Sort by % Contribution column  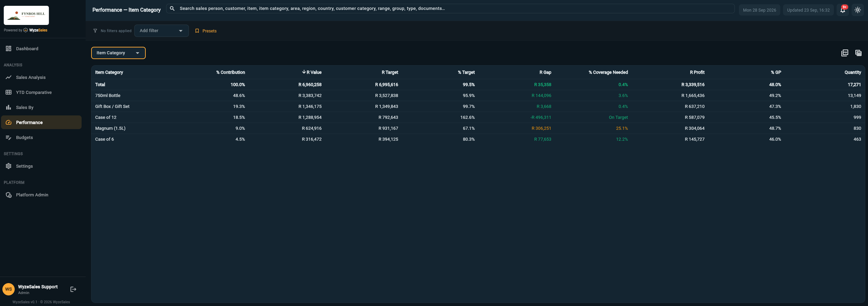(230, 72)
